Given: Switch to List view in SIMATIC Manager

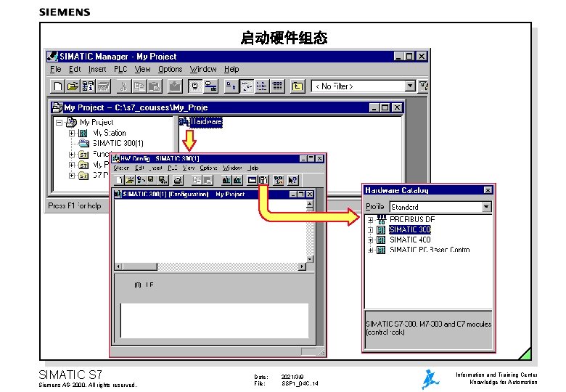Looking at the screenshot, I should click(x=262, y=86).
